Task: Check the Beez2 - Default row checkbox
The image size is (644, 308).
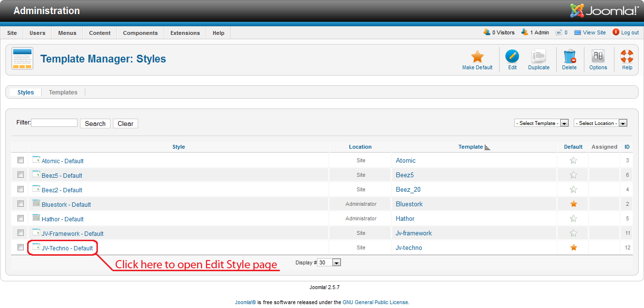Action: (x=20, y=189)
